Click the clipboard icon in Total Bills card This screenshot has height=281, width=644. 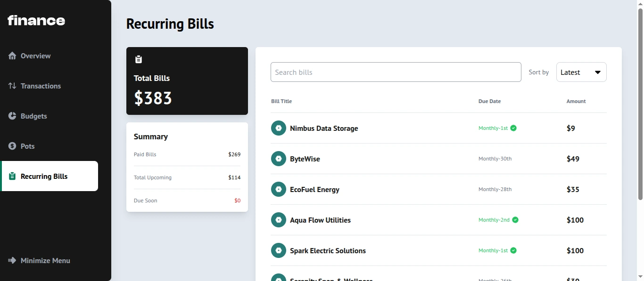point(139,59)
